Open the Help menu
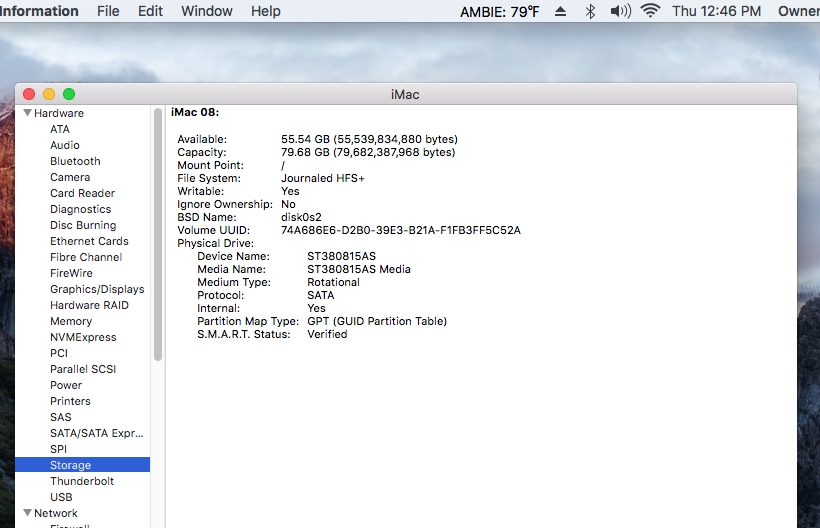The height and width of the screenshot is (528, 820). tap(266, 11)
